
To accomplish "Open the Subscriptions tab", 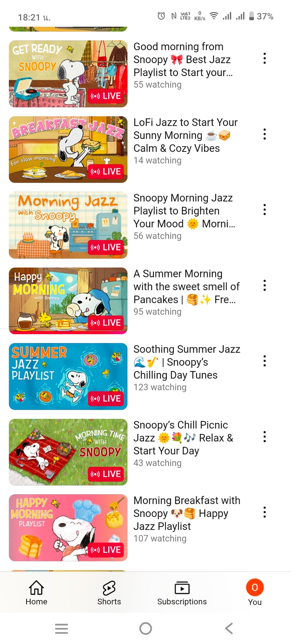I will point(182,593).
